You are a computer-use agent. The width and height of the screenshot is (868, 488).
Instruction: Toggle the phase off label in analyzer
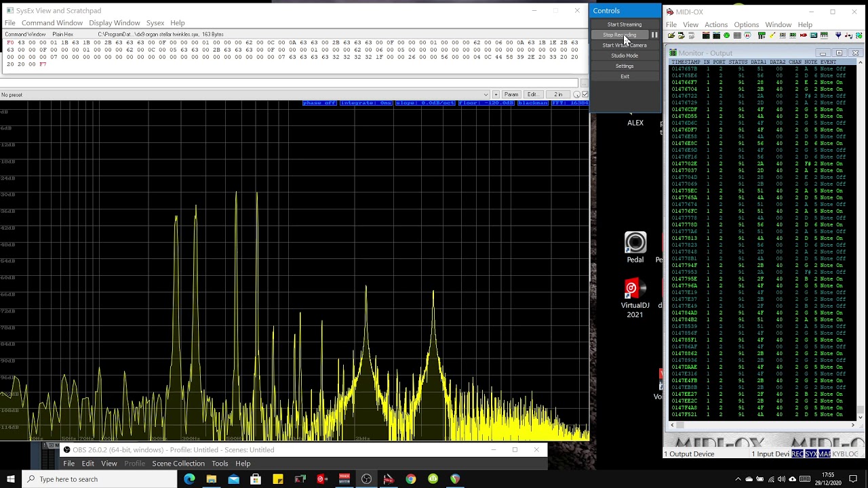tap(319, 103)
